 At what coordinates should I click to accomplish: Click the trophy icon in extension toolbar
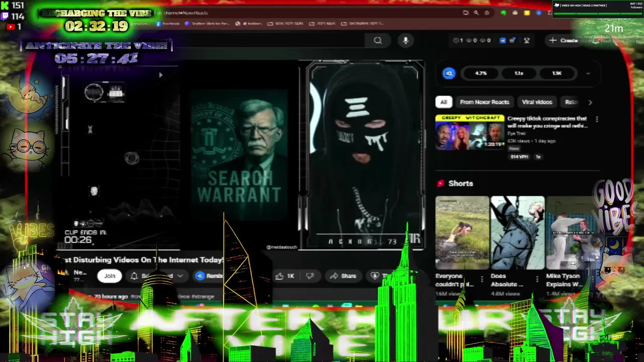(527, 41)
